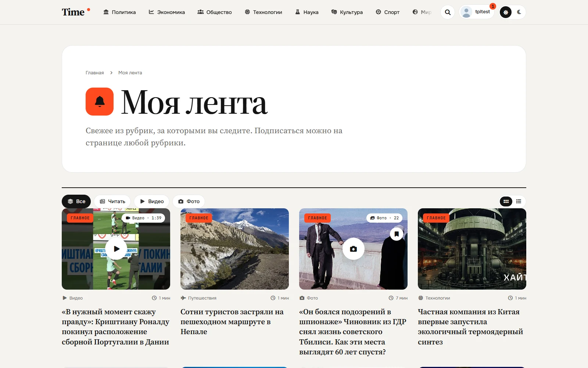Switch to list view layout
Image resolution: width=588 pixels, height=368 pixels.
point(519,201)
